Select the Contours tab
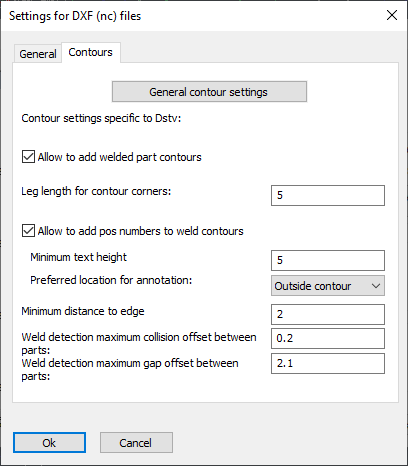The width and height of the screenshot is (408, 466). pos(90,52)
